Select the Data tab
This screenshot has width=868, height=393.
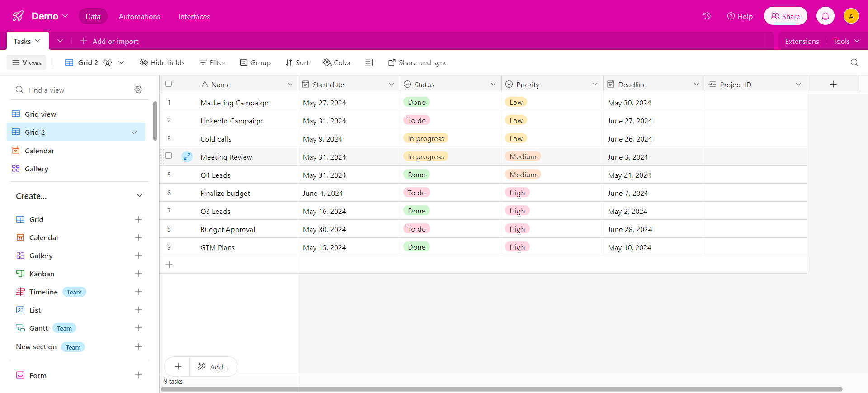[93, 16]
